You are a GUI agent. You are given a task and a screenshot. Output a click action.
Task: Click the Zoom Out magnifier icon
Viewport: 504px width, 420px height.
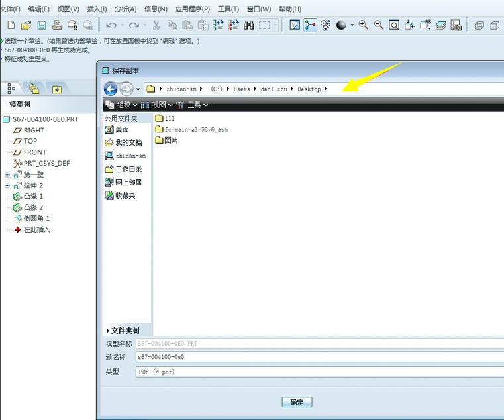[x=379, y=25]
